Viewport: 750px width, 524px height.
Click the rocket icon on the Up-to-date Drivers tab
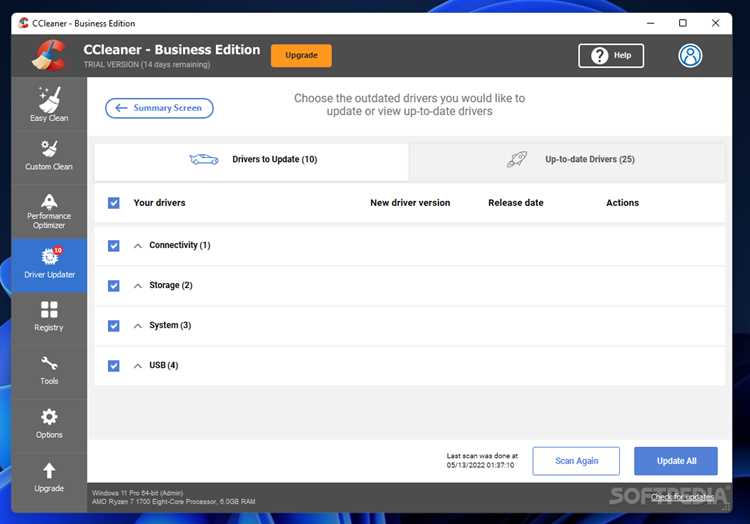click(517, 159)
